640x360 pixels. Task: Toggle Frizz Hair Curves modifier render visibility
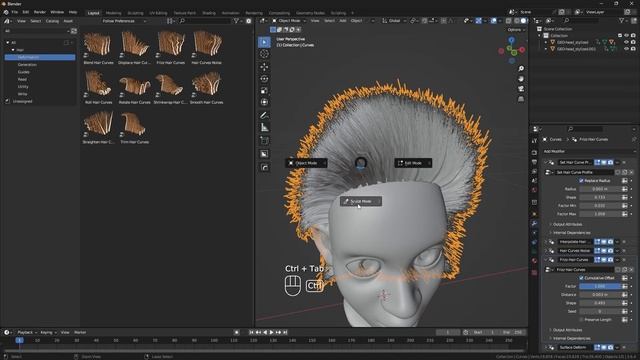[610, 260]
